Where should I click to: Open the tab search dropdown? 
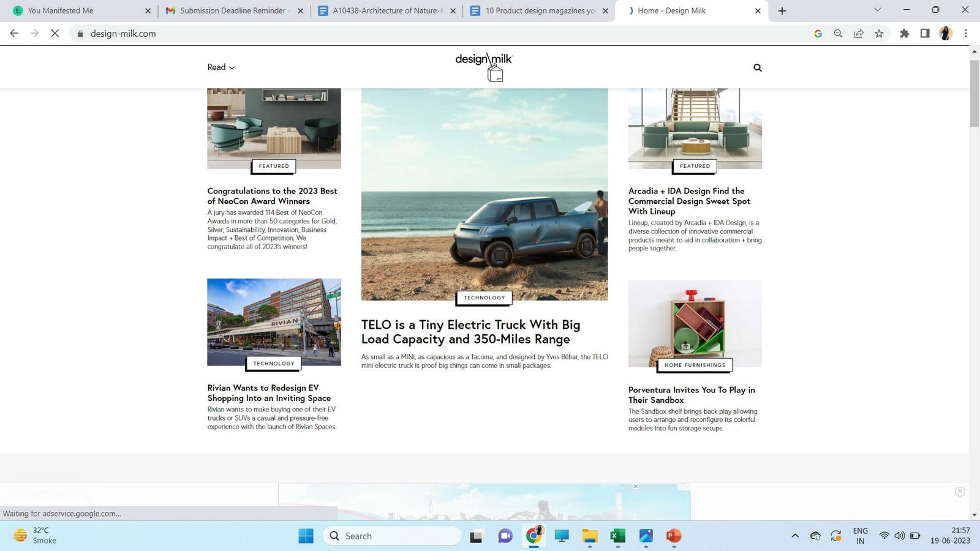click(877, 10)
